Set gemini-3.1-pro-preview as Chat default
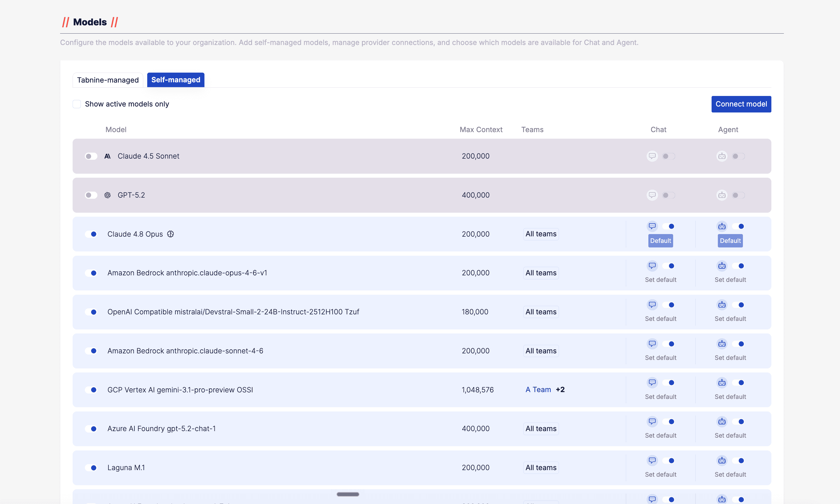Image resolution: width=840 pixels, height=504 pixels. coord(660,397)
